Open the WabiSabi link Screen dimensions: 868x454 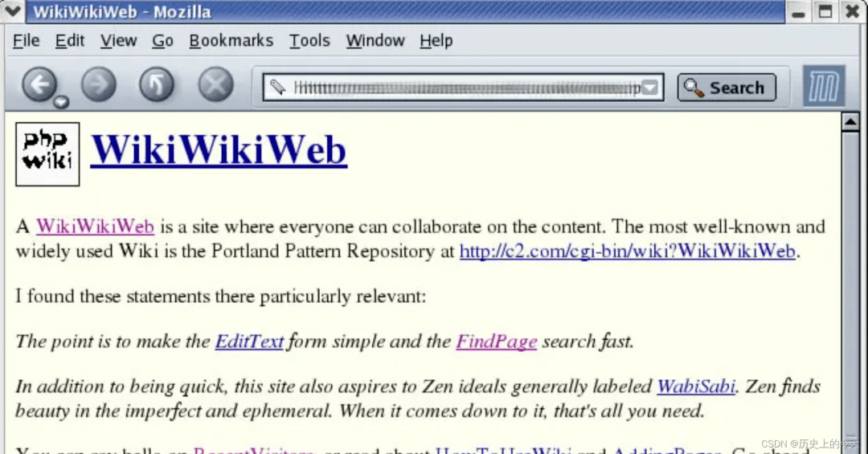696,386
